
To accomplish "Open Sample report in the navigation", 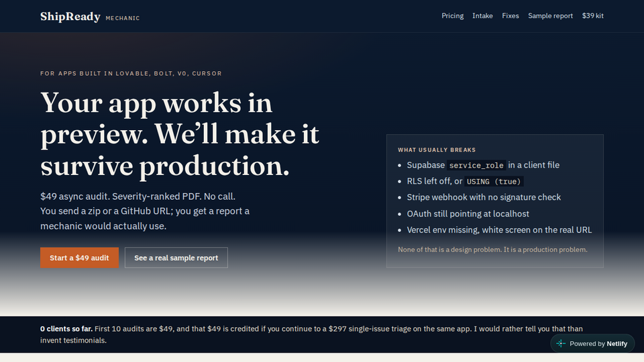I will [x=550, y=15].
